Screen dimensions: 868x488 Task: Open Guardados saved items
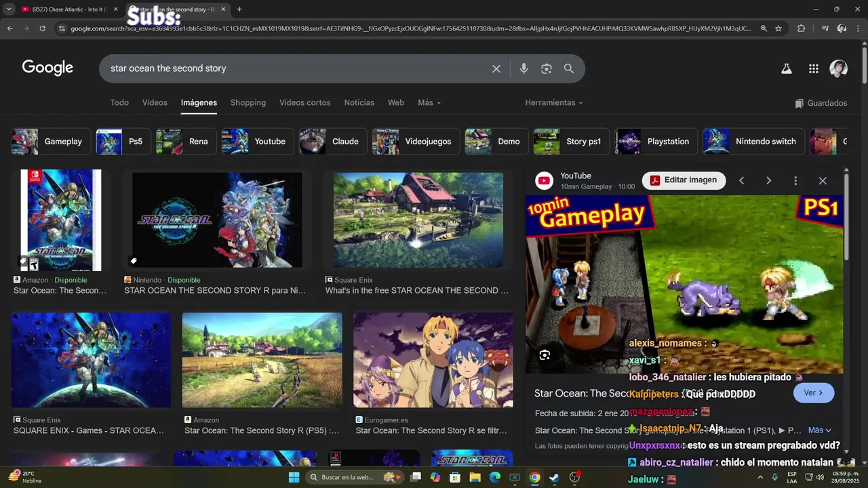click(x=821, y=103)
